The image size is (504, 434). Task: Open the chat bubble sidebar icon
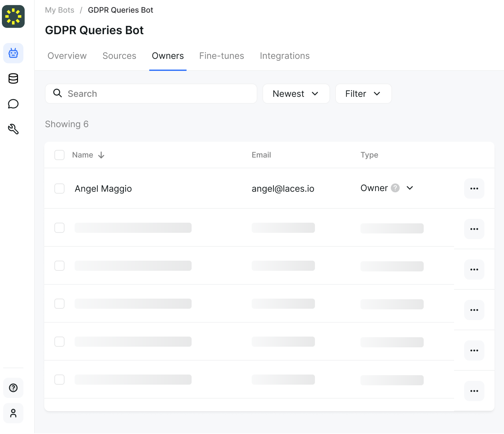13,104
